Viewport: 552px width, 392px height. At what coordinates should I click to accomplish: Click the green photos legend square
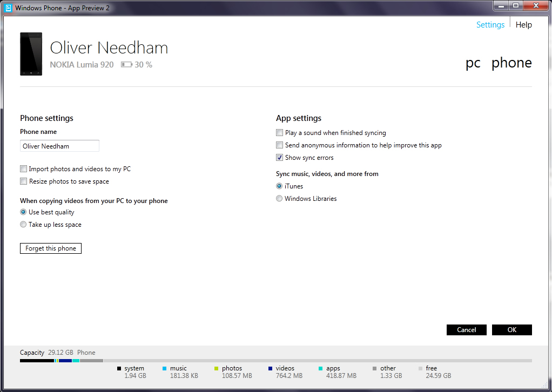tap(216, 368)
